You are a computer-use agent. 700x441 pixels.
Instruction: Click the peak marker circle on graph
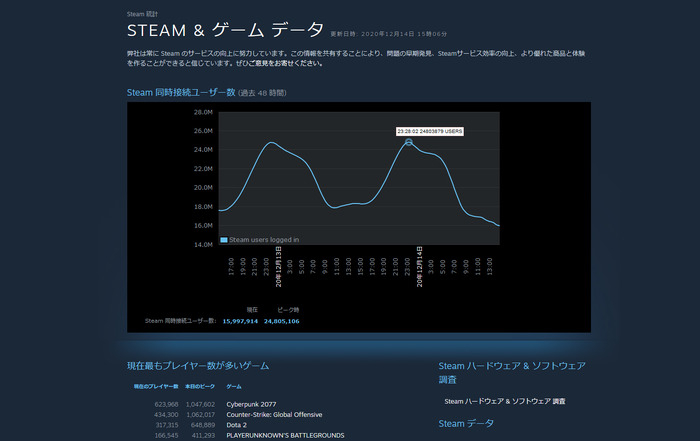click(408, 142)
